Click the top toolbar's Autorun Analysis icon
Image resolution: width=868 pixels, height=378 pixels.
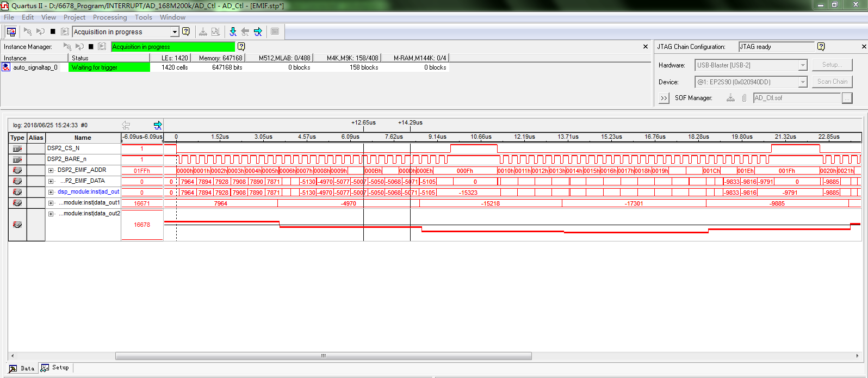(40, 32)
